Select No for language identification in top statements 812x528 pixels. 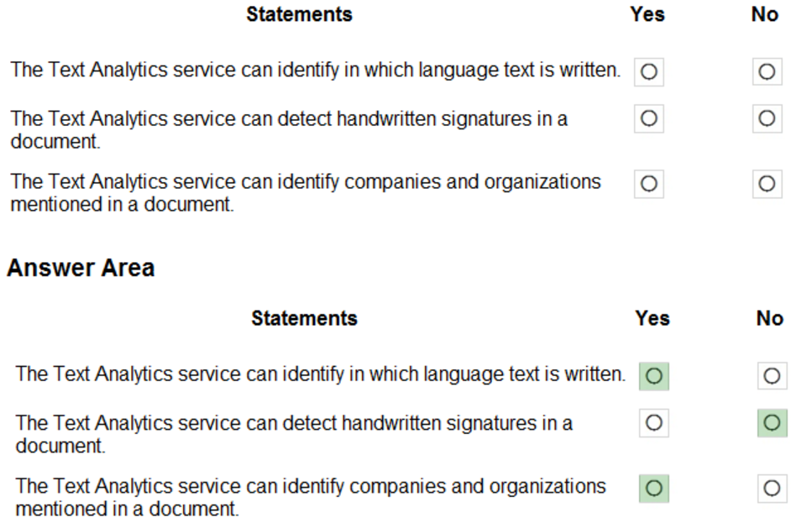[766, 72]
